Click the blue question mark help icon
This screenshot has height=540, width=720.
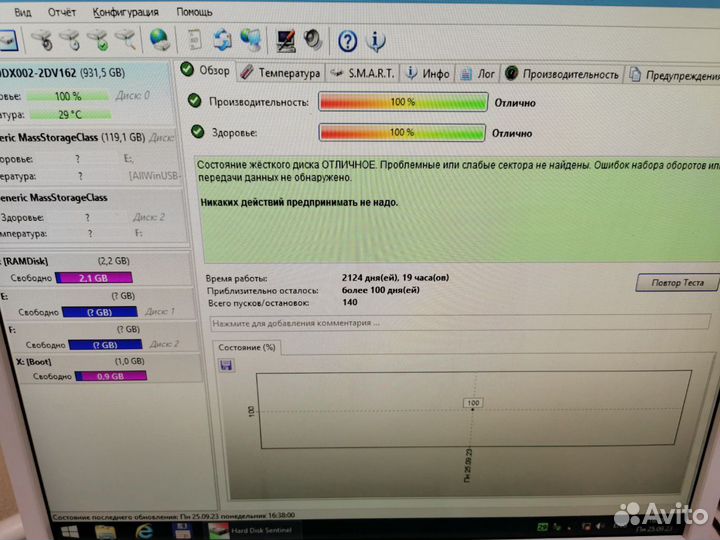click(348, 41)
